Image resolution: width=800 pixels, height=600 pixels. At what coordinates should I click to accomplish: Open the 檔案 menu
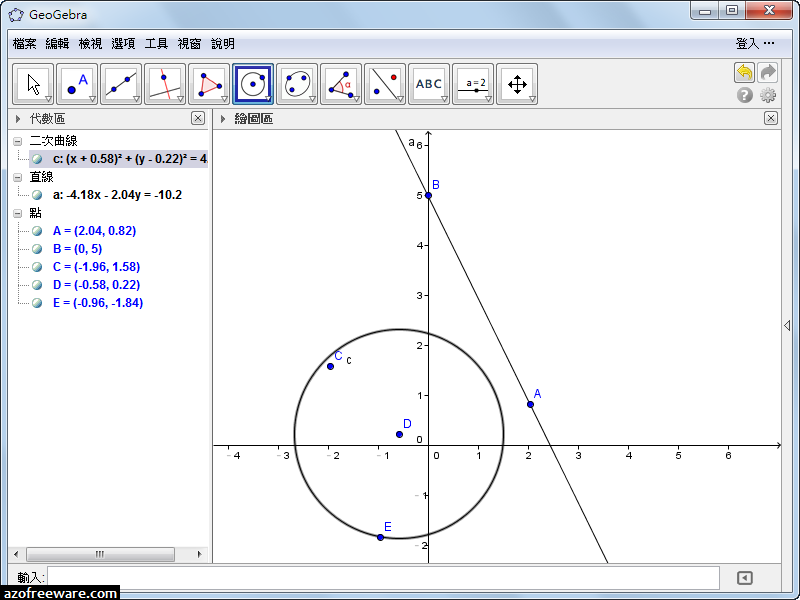(x=25, y=44)
